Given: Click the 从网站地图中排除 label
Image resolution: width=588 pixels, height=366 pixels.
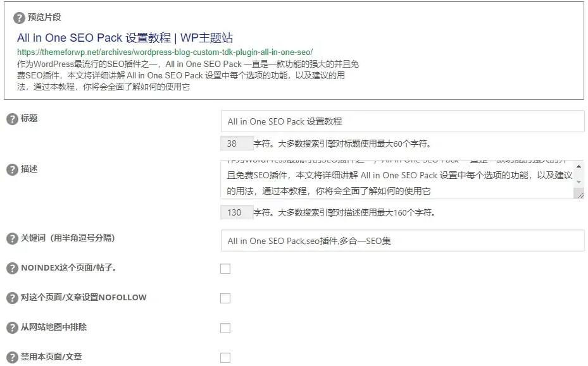Looking at the screenshot, I should tap(54, 327).
